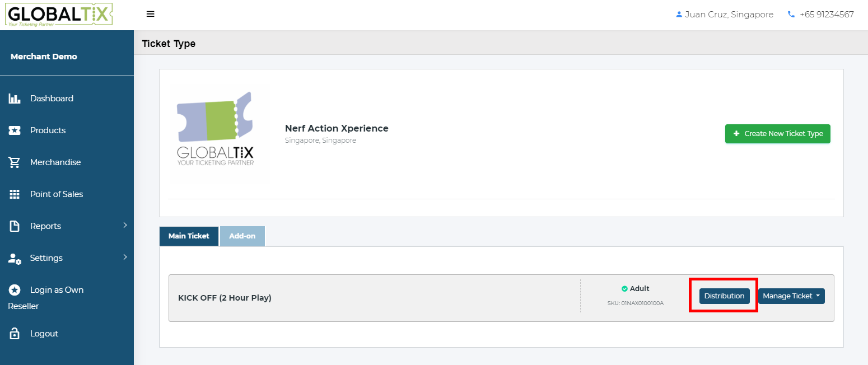Click the phone icon in header
Screen dimensions: 868x365
(791, 15)
